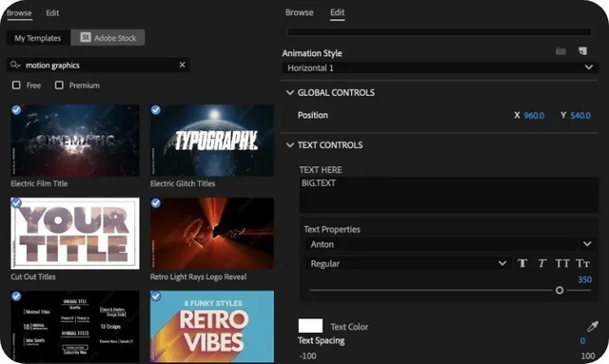Open the white Text Color swatch

(x=310, y=326)
